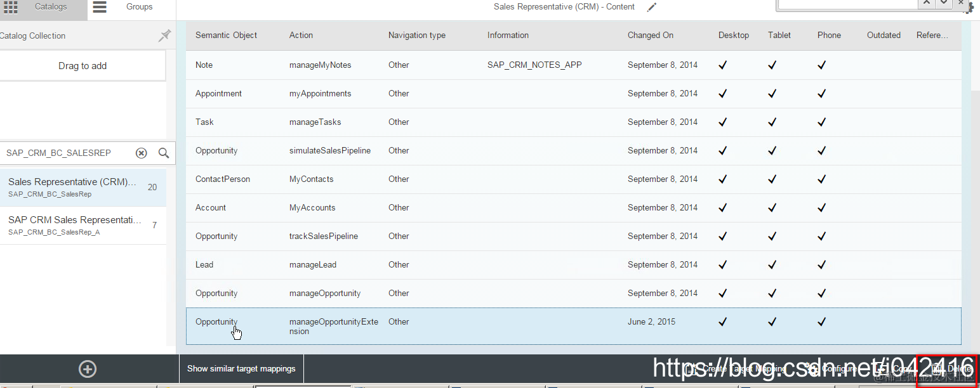The width and height of the screenshot is (980, 388).
Task: Click the Action column header
Action: pyautogui.click(x=301, y=35)
